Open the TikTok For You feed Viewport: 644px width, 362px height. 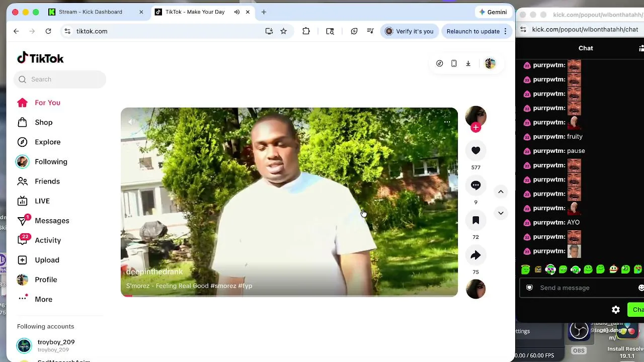coord(39,103)
